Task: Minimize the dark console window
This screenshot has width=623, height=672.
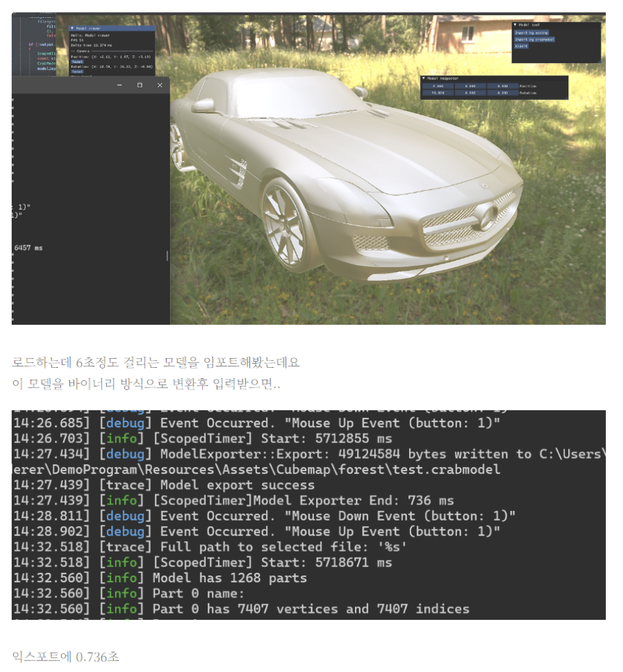Action: coord(120,86)
